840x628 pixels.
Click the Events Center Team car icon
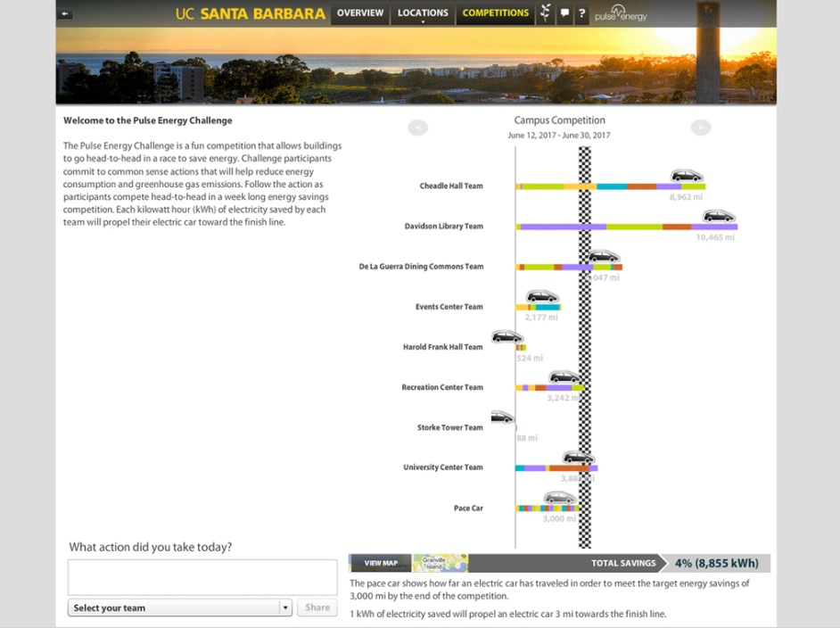(542, 296)
